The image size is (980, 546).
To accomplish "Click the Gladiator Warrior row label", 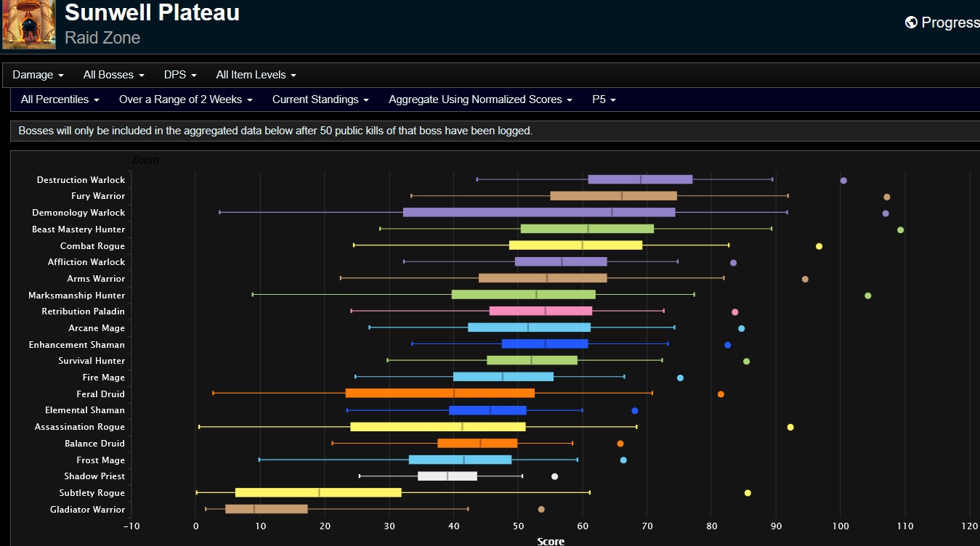I will 88,510.
